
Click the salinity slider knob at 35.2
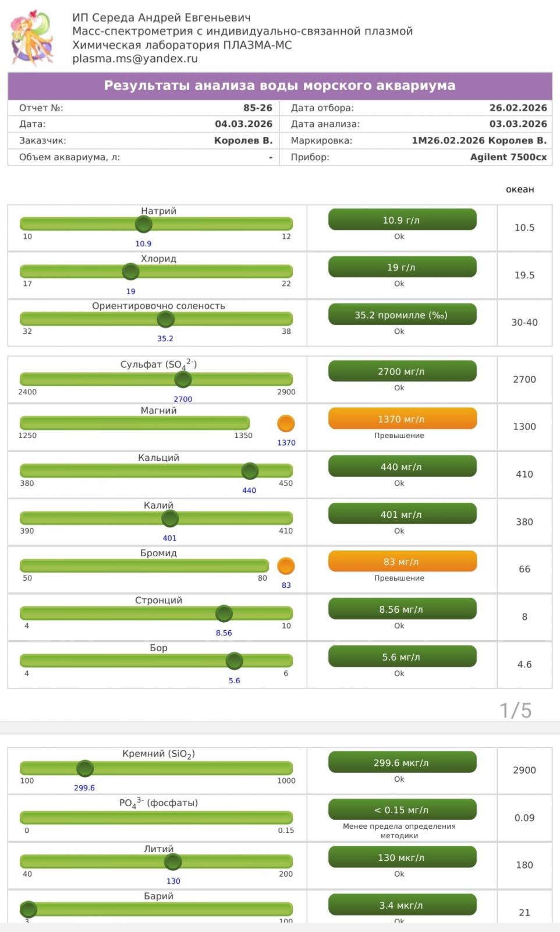pyautogui.click(x=165, y=319)
